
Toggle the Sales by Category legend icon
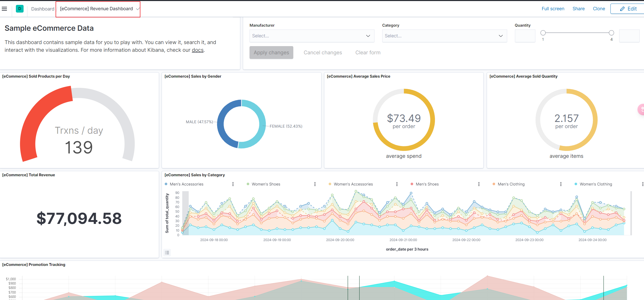click(x=167, y=253)
